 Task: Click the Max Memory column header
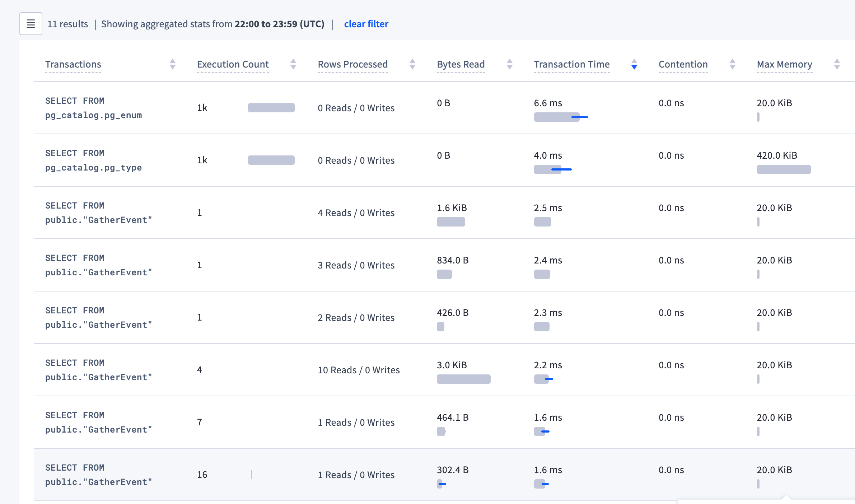784,64
